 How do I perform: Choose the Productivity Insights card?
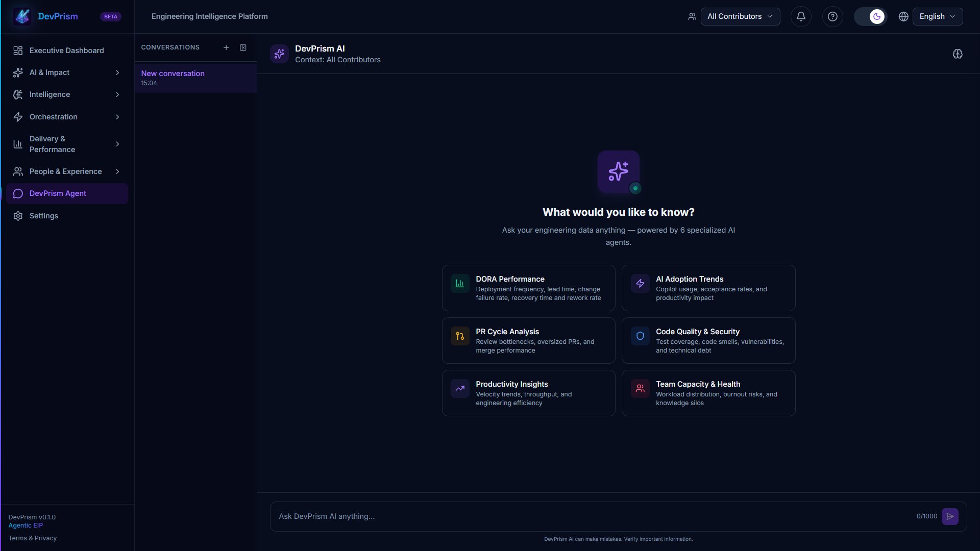click(x=528, y=393)
